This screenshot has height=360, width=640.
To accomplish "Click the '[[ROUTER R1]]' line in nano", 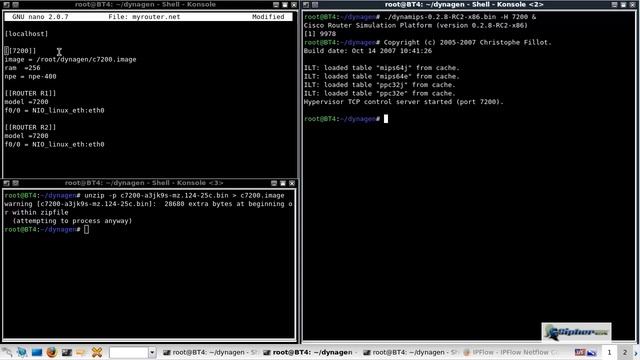I will pyautogui.click(x=31, y=93).
